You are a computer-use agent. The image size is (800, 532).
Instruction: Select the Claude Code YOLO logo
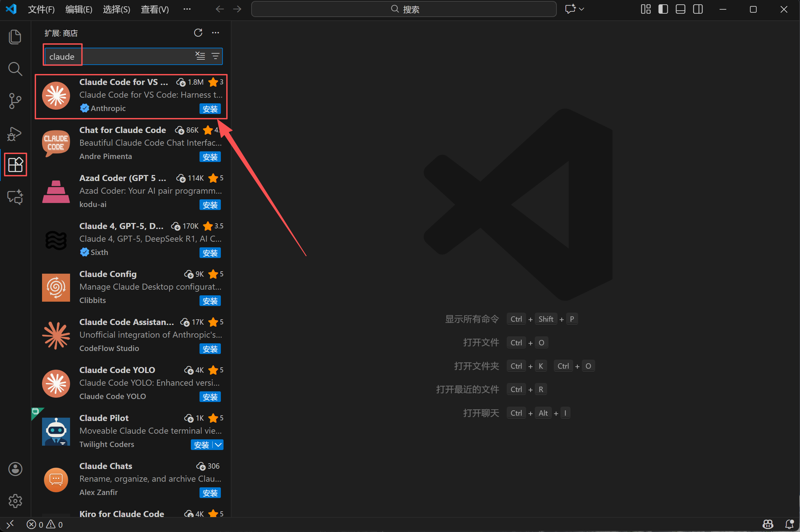pos(56,384)
